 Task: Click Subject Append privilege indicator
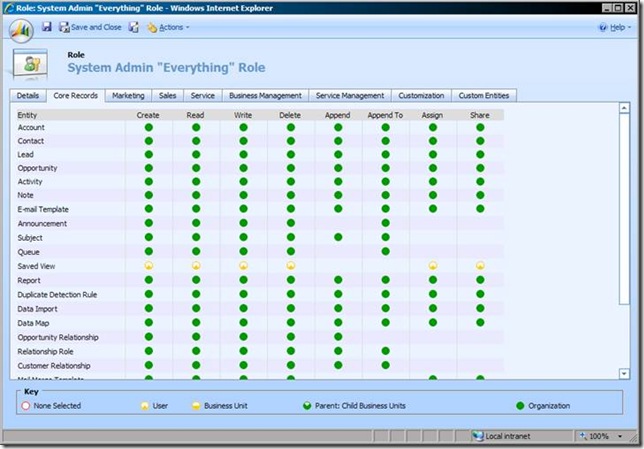338,238
